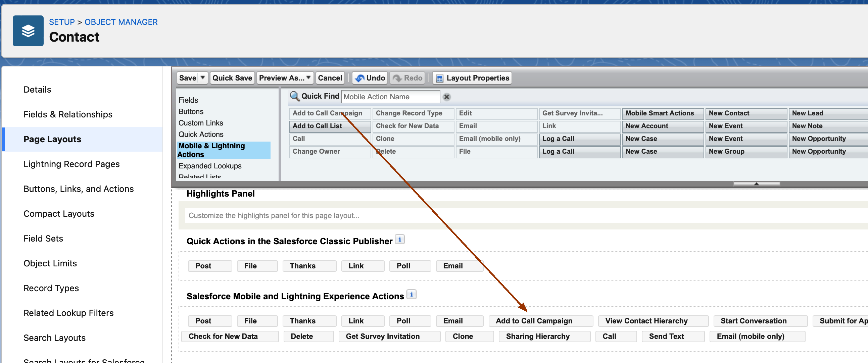Open Field Sets in sidebar

[44, 239]
